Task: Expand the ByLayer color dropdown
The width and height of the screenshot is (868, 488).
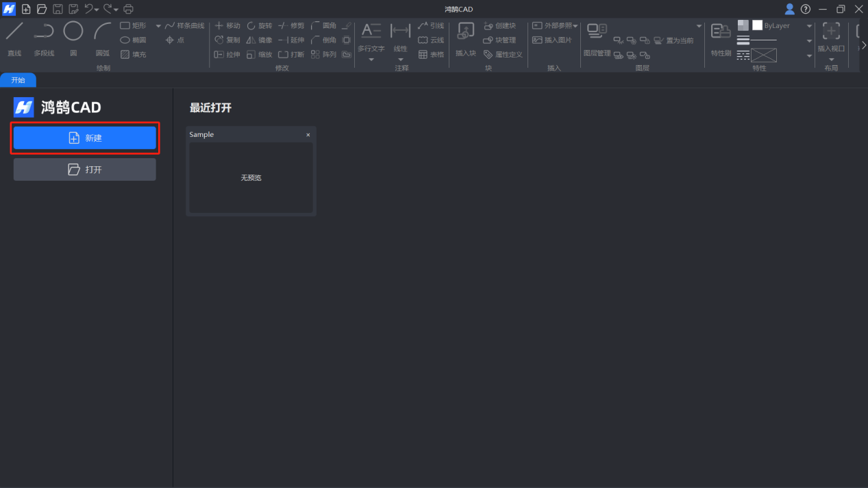Action: (x=809, y=26)
